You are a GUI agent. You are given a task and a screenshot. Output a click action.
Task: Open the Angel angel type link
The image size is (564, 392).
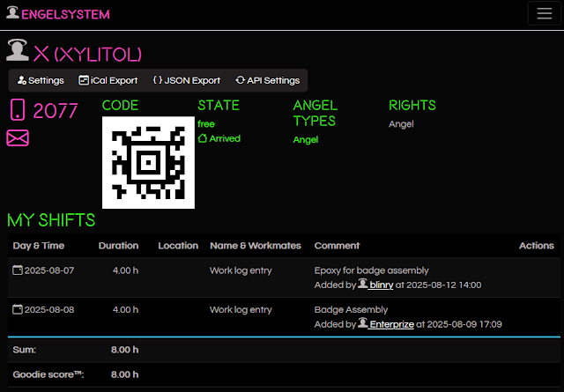point(305,139)
